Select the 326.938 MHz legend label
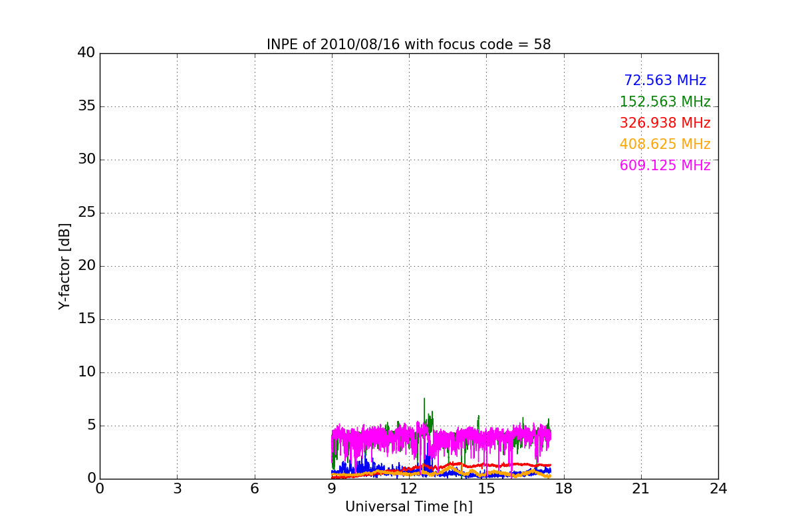 coord(665,123)
